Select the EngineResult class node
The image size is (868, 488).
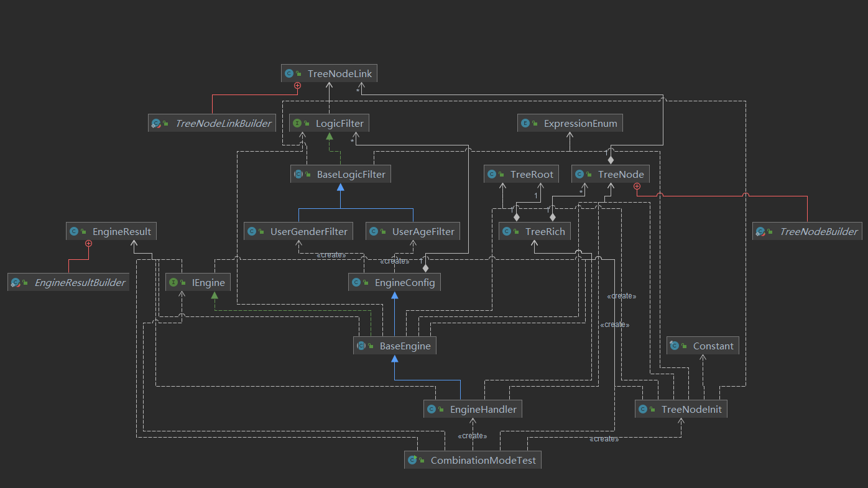pyautogui.click(x=111, y=231)
